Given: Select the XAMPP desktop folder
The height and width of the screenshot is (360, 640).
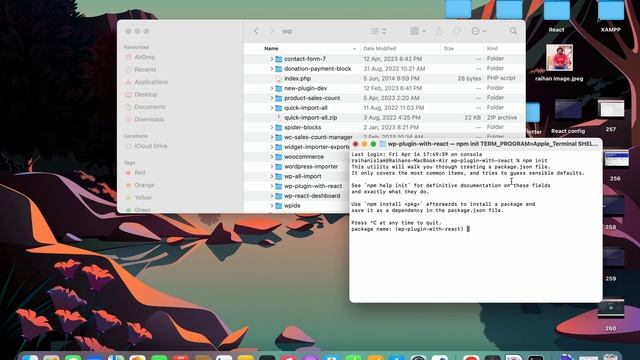Looking at the screenshot, I should coord(611,16).
